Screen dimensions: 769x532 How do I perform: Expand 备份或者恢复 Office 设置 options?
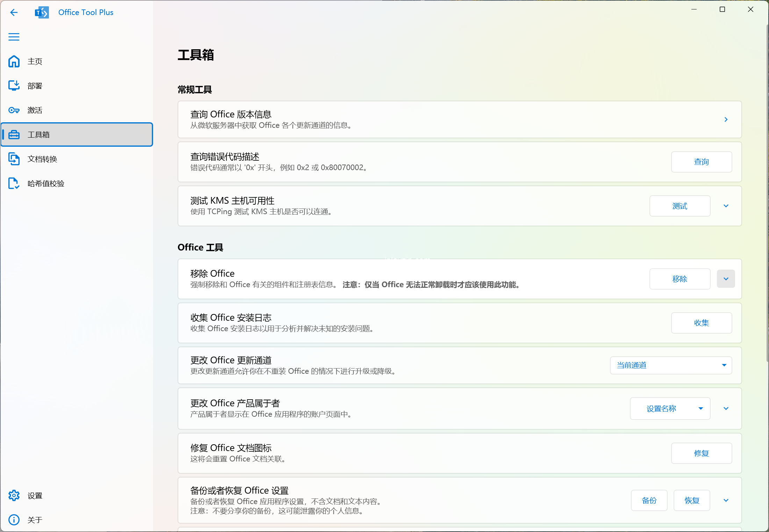[726, 500]
